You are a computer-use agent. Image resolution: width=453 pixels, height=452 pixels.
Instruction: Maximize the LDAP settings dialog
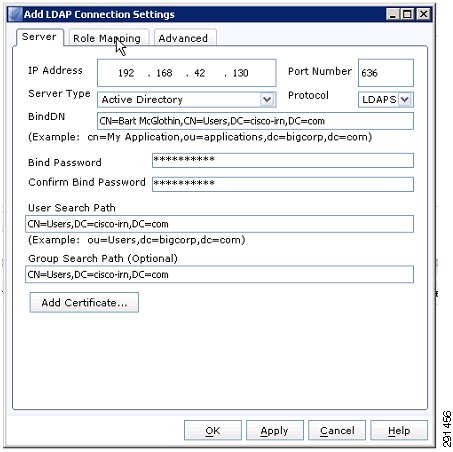(x=407, y=14)
